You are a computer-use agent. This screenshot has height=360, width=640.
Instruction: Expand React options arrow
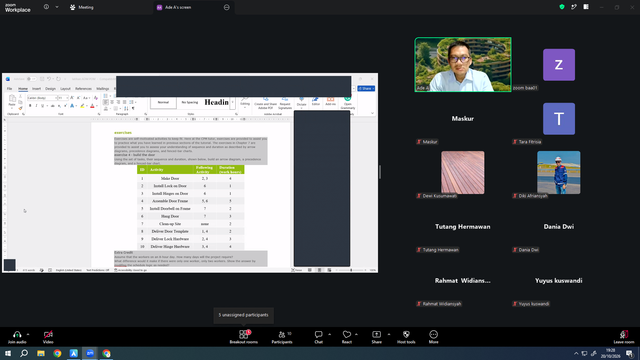tap(357, 334)
